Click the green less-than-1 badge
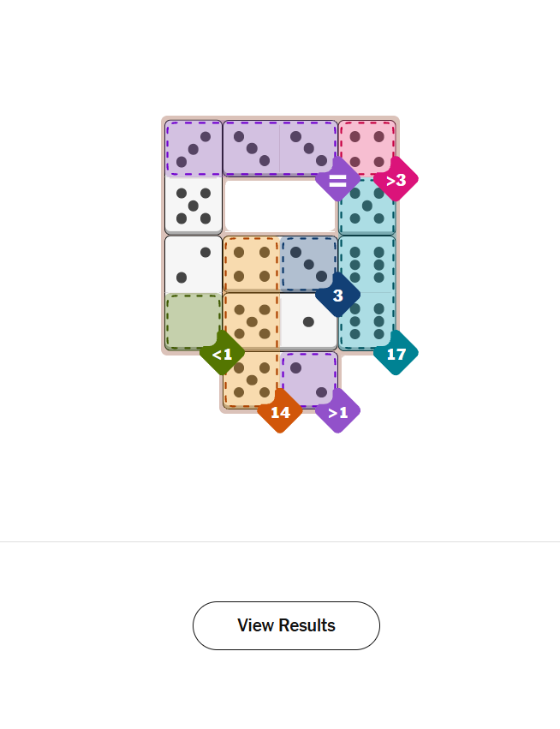 point(223,353)
